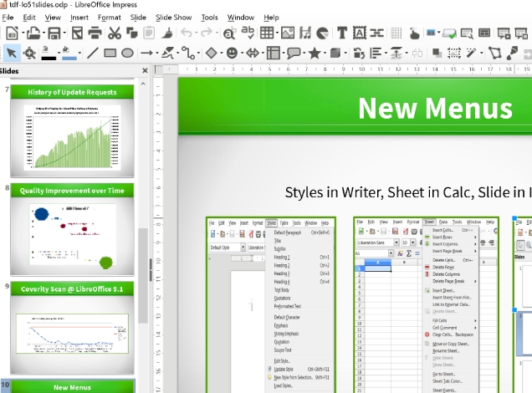This screenshot has width=532, height=393.
Task: Click the Slides panel scroll up arrow
Action: pyautogui.click(x=143, y=84)
